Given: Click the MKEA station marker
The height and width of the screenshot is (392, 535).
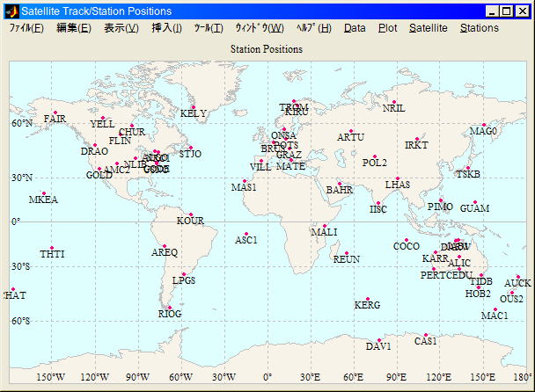Looking at the screenshot, I should pos(43,193).
